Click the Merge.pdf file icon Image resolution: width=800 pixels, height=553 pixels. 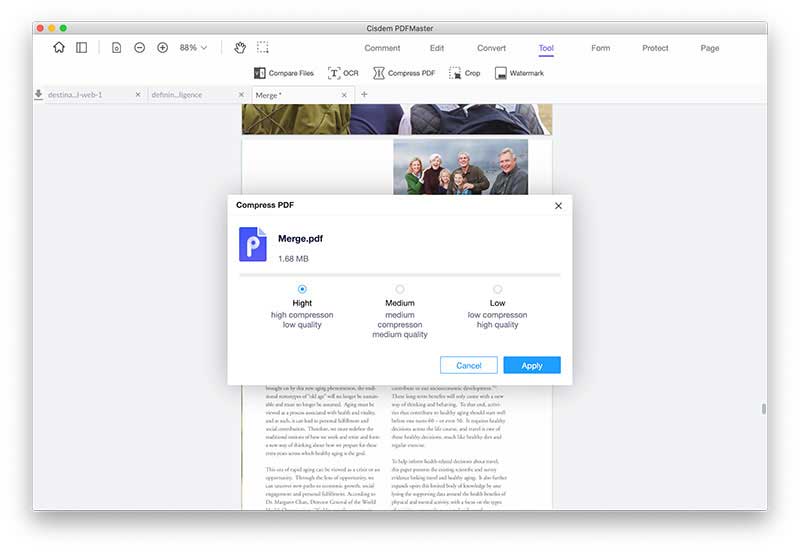pos(253,244)
